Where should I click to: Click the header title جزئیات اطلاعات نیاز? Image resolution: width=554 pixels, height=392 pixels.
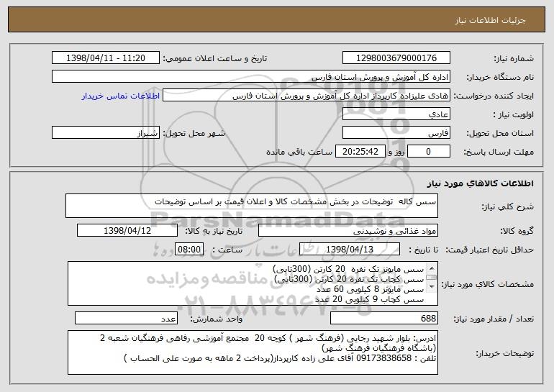[490, 20]
